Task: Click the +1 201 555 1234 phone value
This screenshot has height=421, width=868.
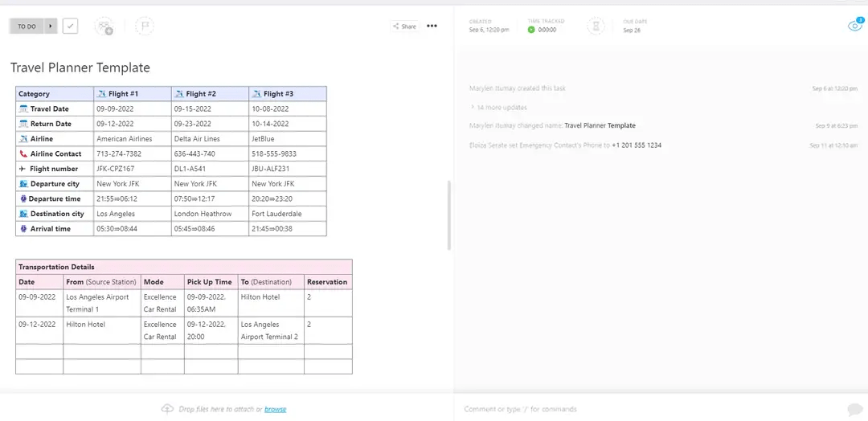Action: click(637, 145)
